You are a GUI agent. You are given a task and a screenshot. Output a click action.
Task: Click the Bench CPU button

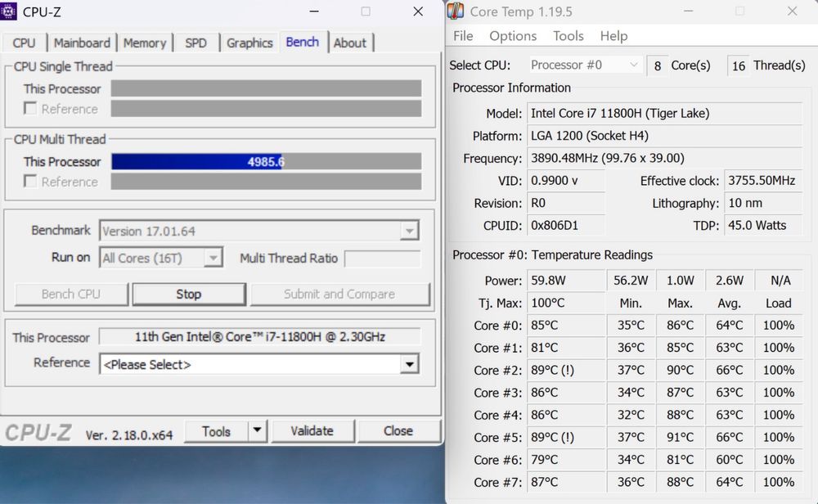click(71, 295)
